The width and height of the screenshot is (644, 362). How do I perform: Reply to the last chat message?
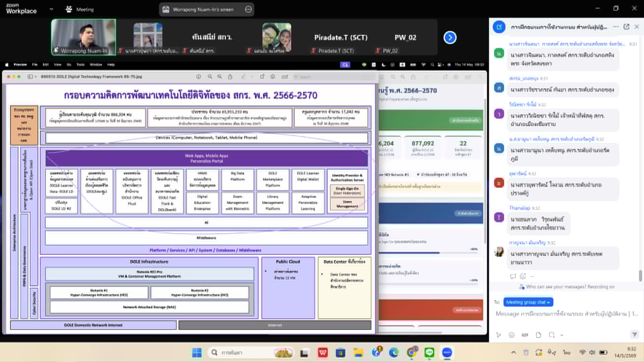513,276
